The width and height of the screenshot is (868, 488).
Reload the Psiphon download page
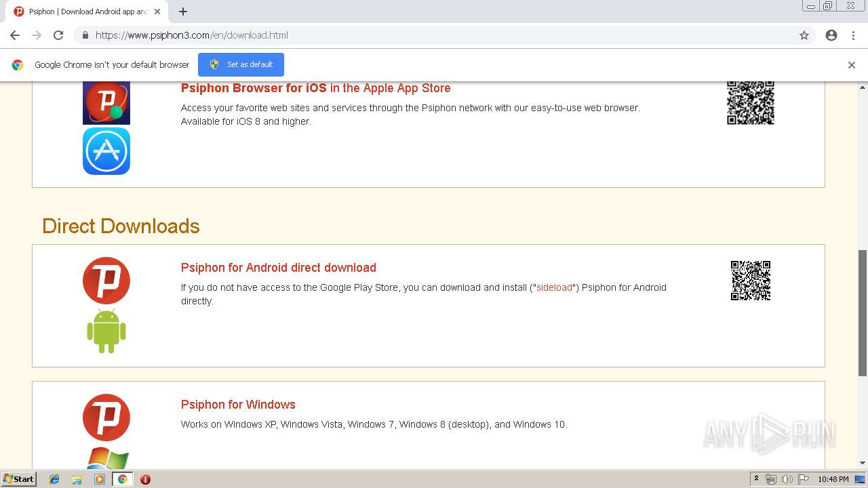pos(58,35)
